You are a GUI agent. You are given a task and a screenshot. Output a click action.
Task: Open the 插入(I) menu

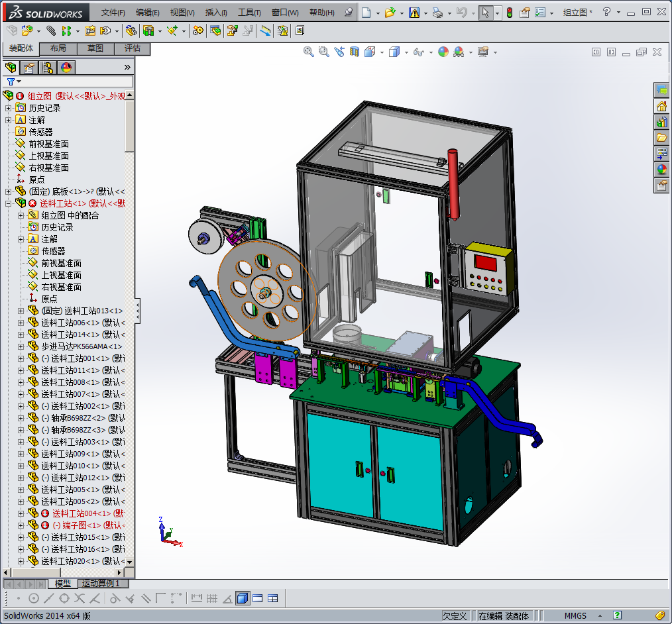click(x=216, y=13)
